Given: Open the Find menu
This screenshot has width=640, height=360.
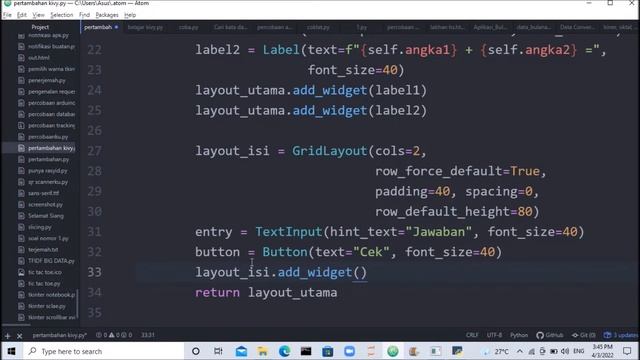Looking at the screenshot, I should pos(84,15).
